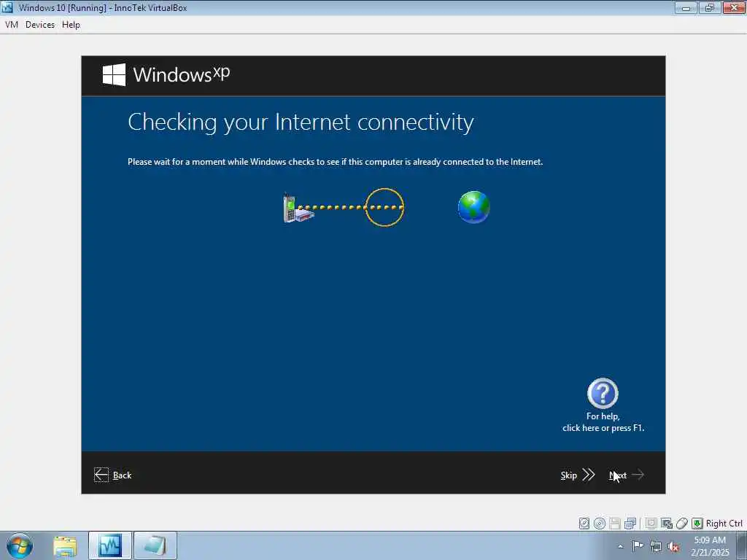This screenshot has height=560, width=747.
Task: Open the Action Center flag icon
Action: tap(638, 546)
